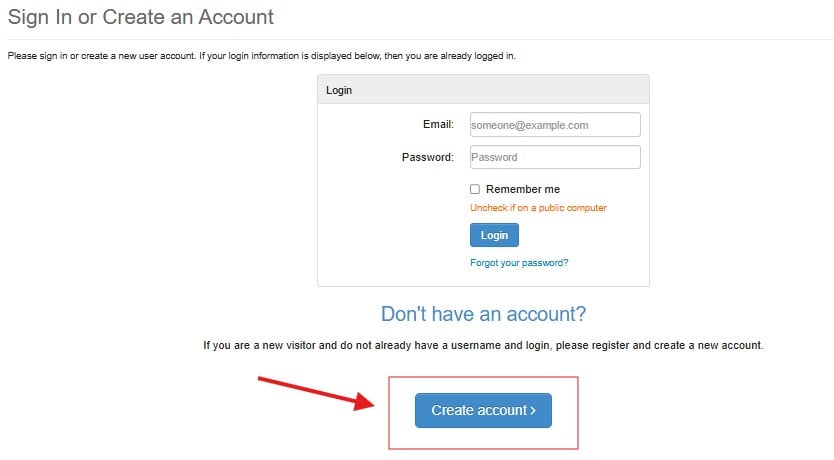This screenshot has height=460, width=834.
Task: Click the Login panel header
Action: (483, 90)
